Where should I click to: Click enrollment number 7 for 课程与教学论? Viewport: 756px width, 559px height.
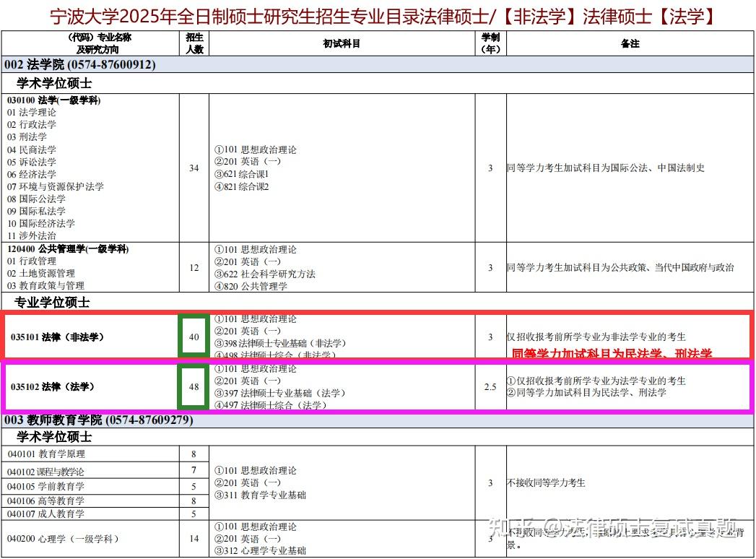pyautogui.click(x=194, y=469)
